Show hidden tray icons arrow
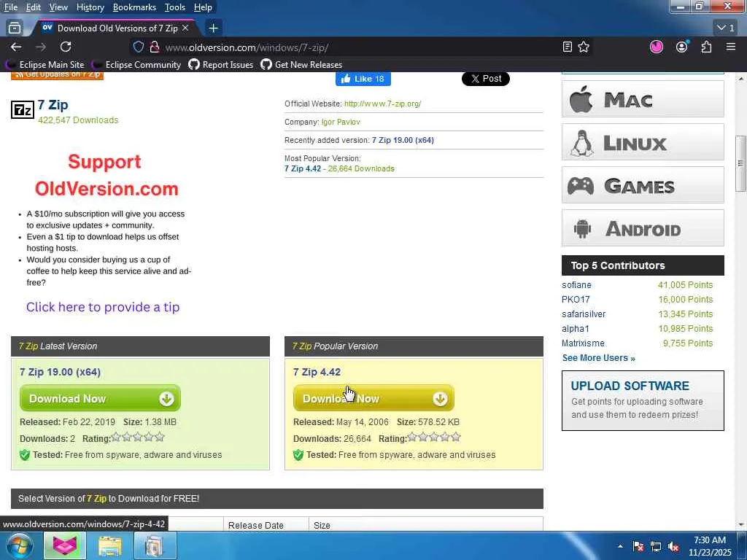 (x=620, y=546)
